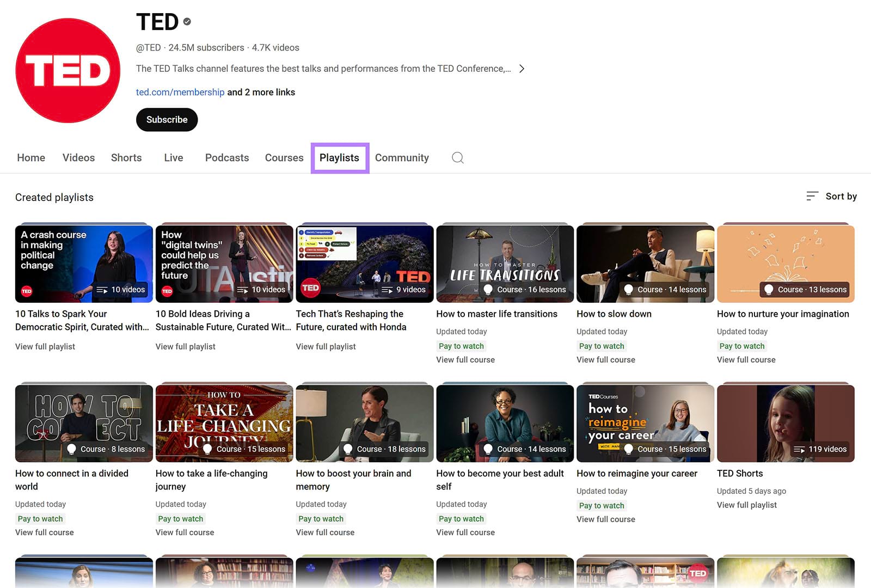This screenshot has height=588, width=871.
Task: Click the Pay to watch badge on How to slow down
Action: point(601,346)
